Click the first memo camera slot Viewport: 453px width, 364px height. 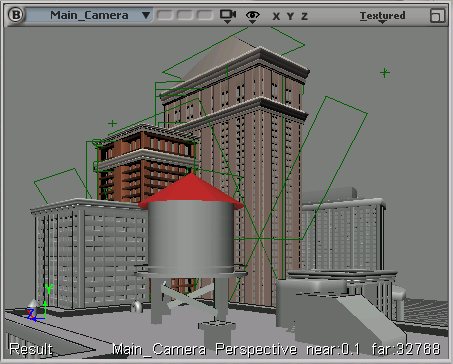(x=164, y=15)
